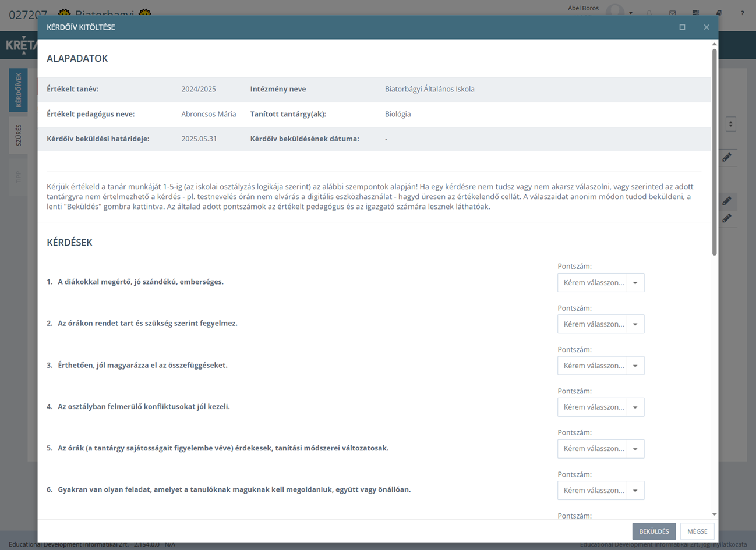Click question 5 text about érdekesek órák

(x=223, y=448)
